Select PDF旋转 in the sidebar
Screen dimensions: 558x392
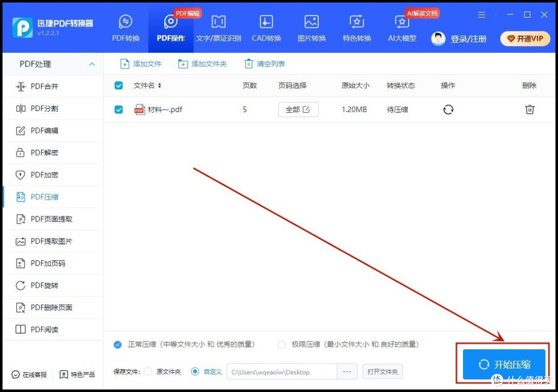tap(53, 285)
